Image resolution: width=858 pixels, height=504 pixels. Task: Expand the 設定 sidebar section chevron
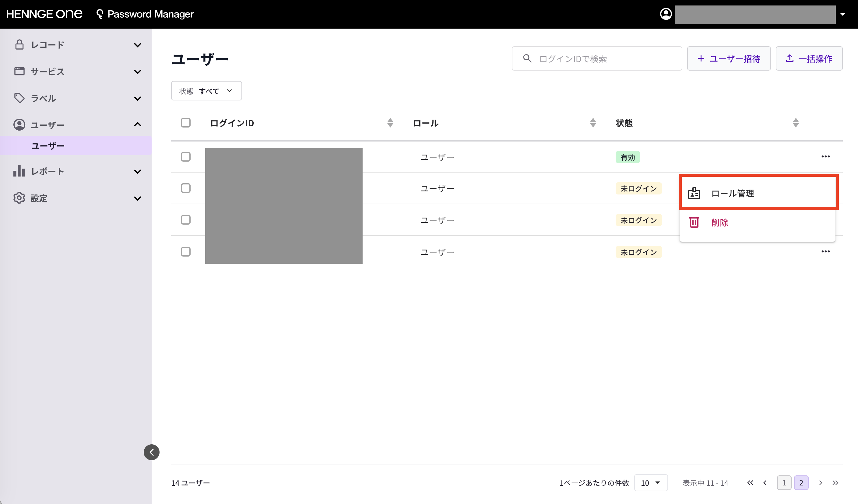click(x=138, y=198)
